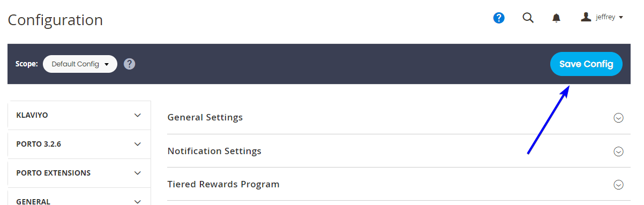Click the Tiered Rewards Program title
Viewport: 644px width, 205px height.
coord(223,184)
